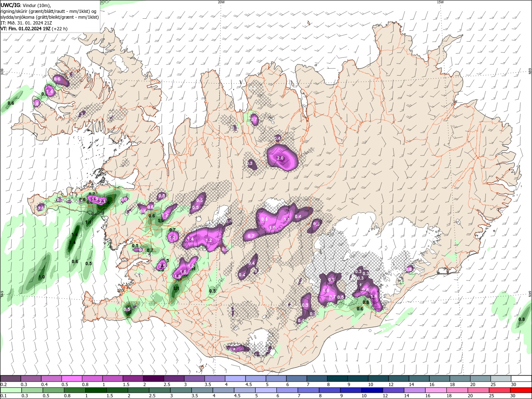Image resolution: width=532 pixels, height=399 pixels.
Task: Click the 2.0 snowfall value on the map
Action: coord(280,158)
